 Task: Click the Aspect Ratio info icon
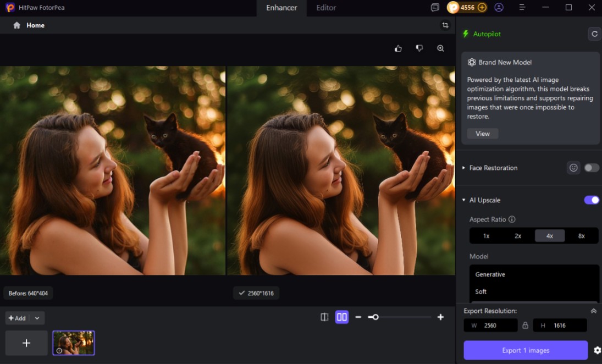coord(512,219)
